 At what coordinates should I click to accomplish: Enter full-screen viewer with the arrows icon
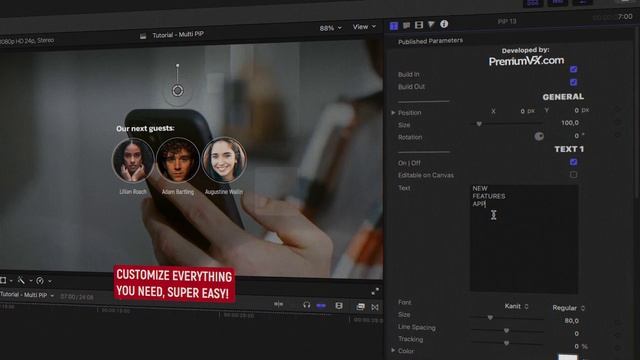375,291
